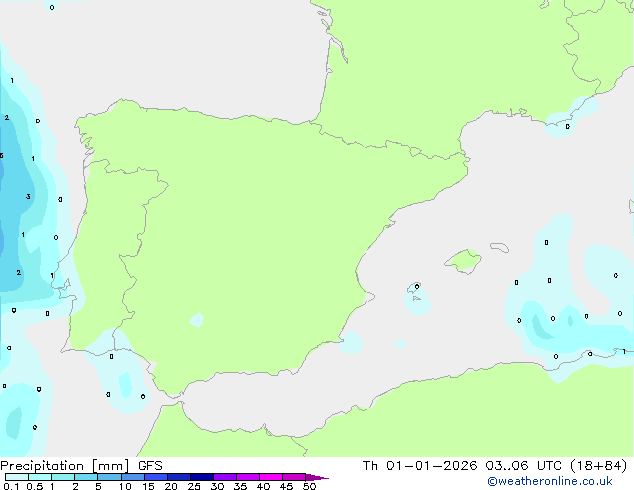Click the legend label '30'

click(217, 486)
